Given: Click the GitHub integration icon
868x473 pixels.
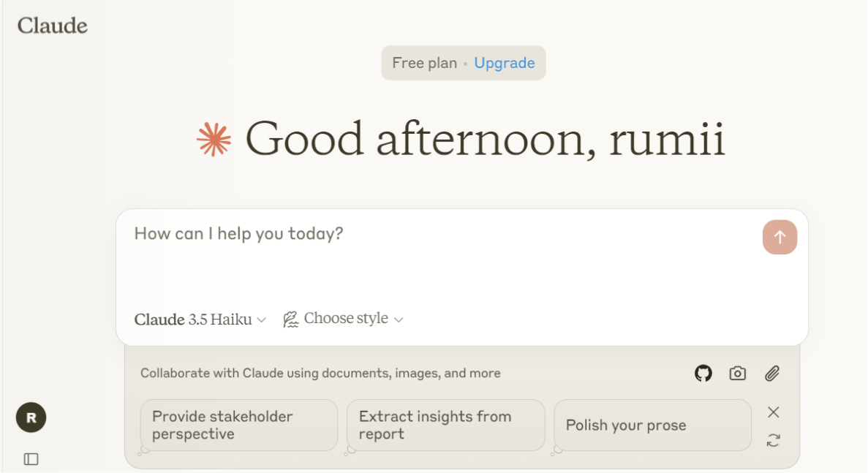Looking at the screenshot, I should [703, 374].
